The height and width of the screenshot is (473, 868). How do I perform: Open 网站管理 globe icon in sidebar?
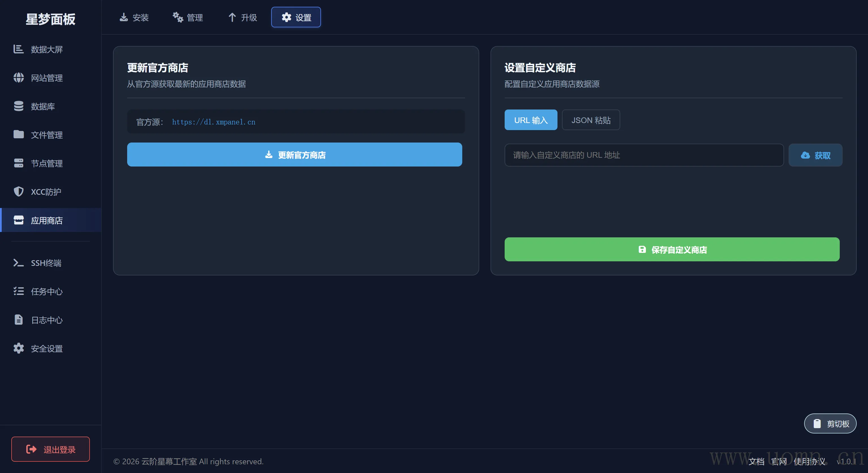pyautogui.click(x=19, y=78)
